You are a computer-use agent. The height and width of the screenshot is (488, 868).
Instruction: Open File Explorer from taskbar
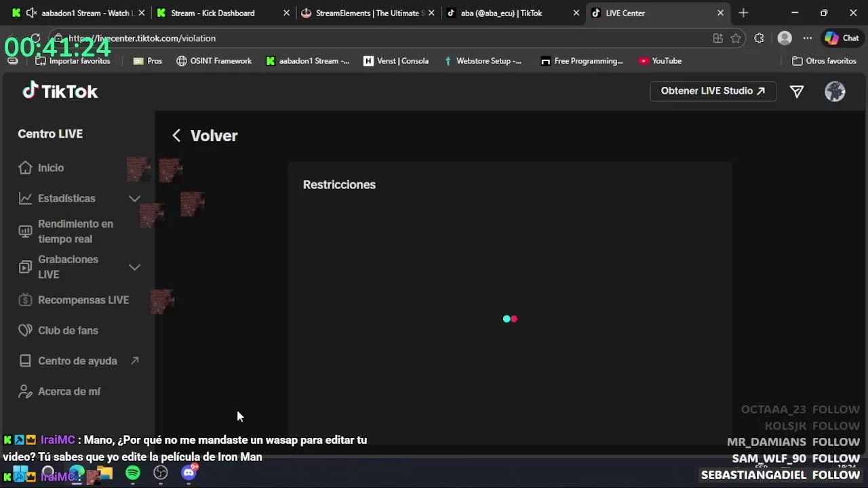coord(104,473)
